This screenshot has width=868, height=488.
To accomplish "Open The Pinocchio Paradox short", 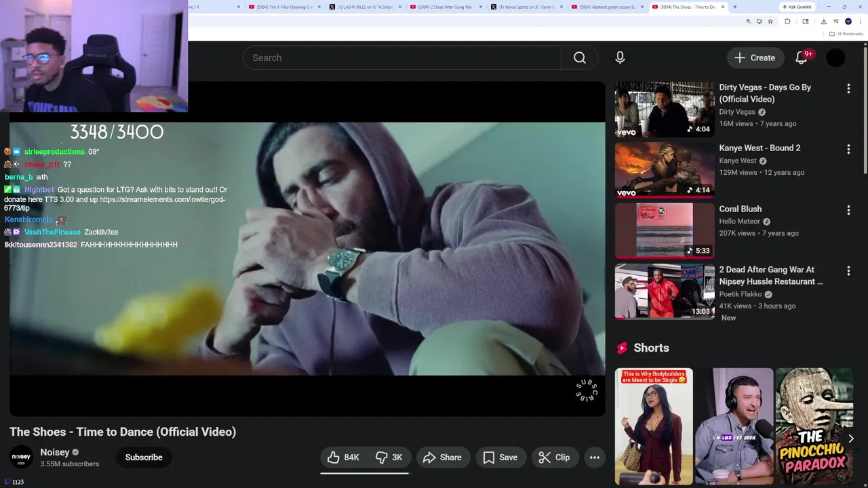I will coord(814,426).
